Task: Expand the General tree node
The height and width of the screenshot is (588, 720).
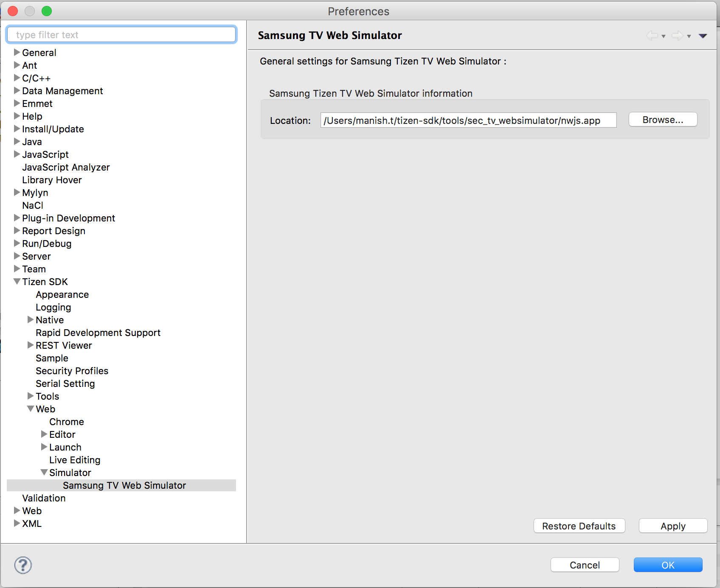Action: 17,52
